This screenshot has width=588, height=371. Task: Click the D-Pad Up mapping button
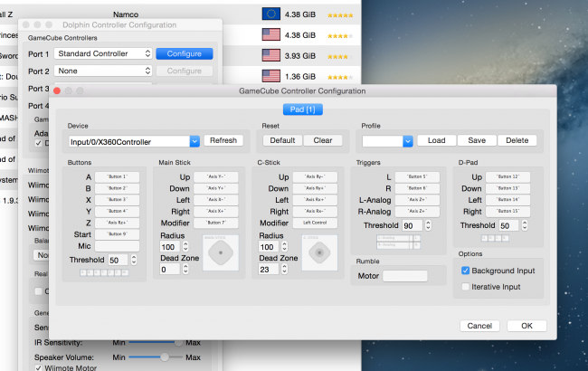coord(508,176)
